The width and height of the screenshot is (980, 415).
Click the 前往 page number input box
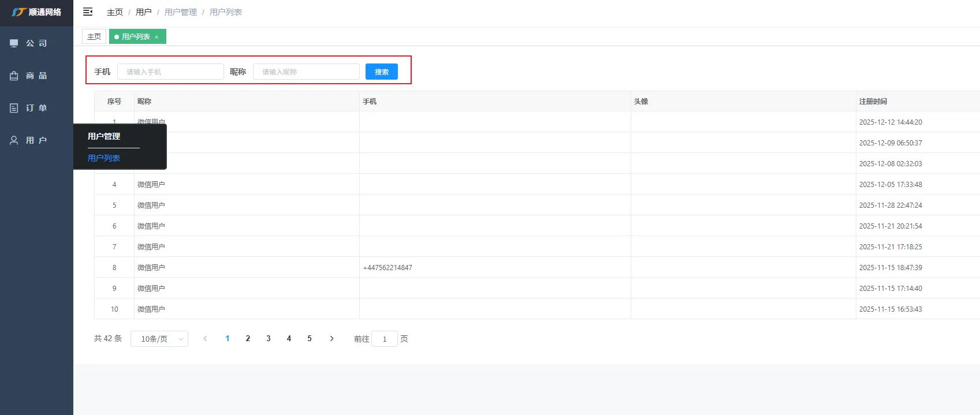tap(385, 339)
